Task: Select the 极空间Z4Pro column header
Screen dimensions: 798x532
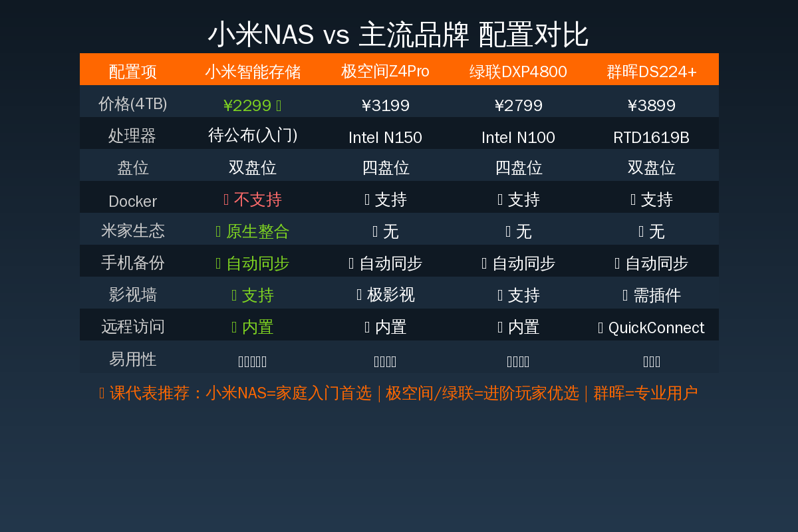Action: [386, 71]
